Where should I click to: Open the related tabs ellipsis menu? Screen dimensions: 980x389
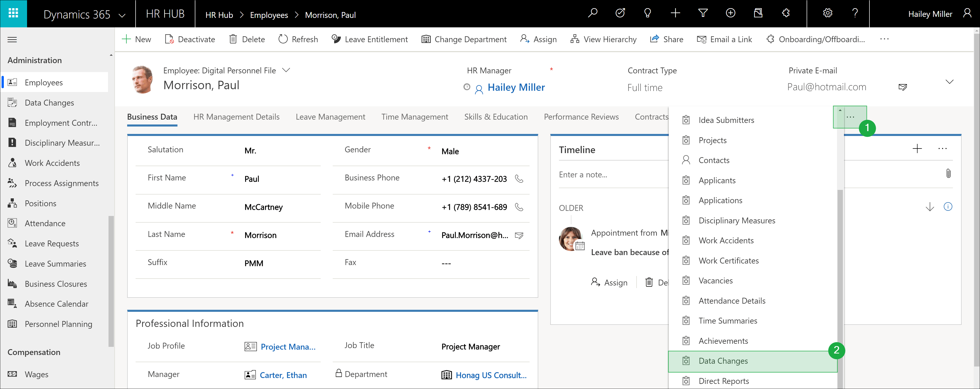click(850, 117)
